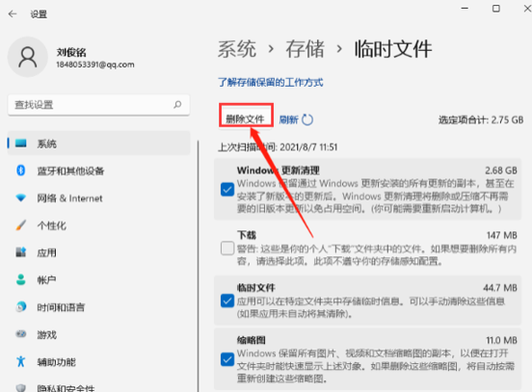This screenshot has width=532, height=392.
Task: Click the 系统 monitor icon
Action: pos(20,144)
